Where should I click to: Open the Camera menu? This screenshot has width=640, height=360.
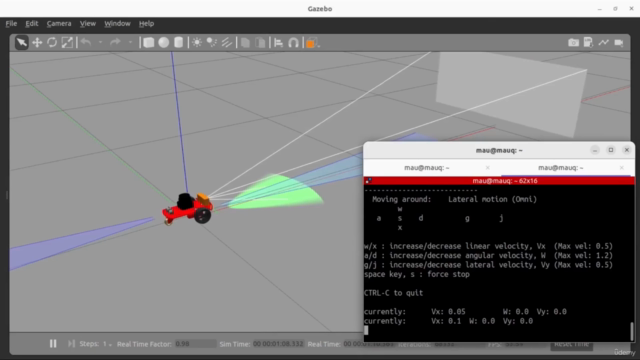click(x=59, y=24)
